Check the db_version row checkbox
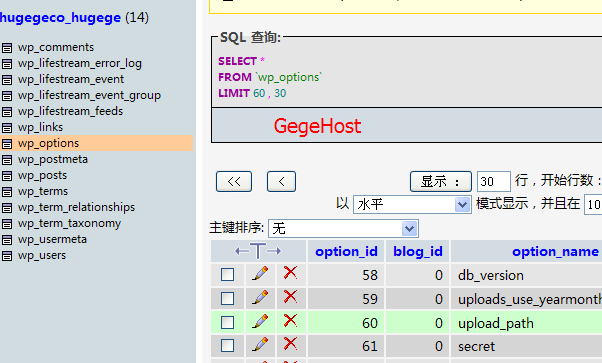This screenshot has height=363, width=602. (227, 275)
